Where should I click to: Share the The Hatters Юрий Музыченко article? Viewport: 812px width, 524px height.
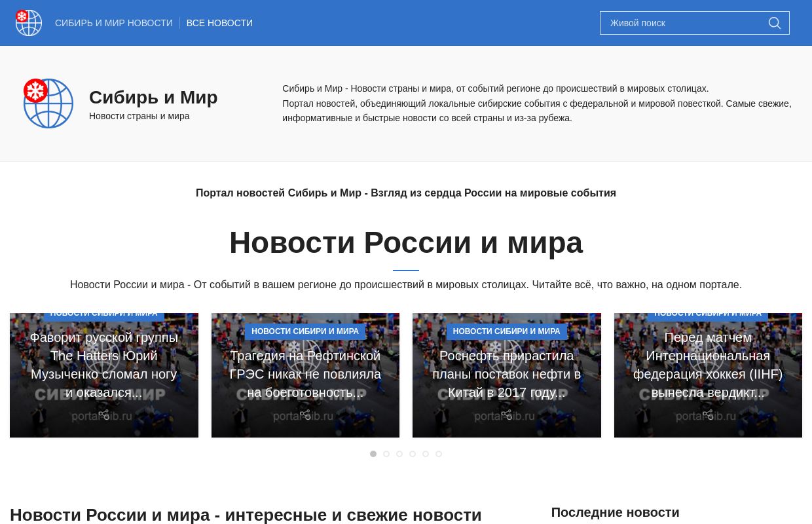[103, 415]
